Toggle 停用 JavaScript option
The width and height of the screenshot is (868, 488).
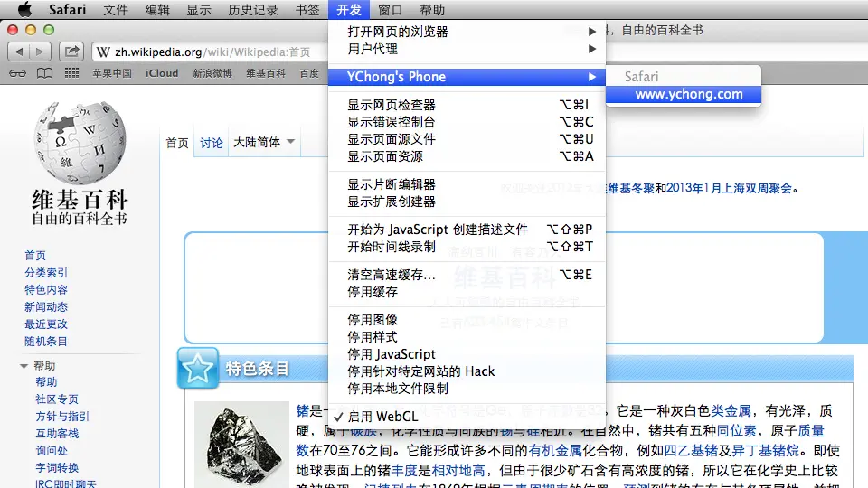coord(467,354)
